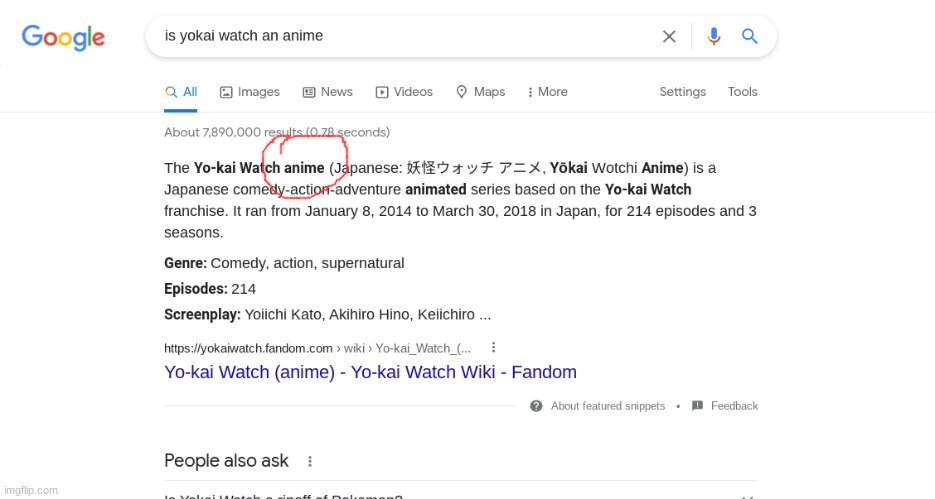Show search Tools options

[742, 92]
